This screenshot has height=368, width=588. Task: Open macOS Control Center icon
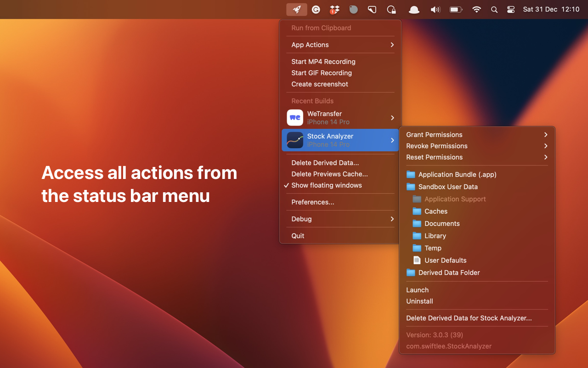pyautogui.click(x=510, y=9)
